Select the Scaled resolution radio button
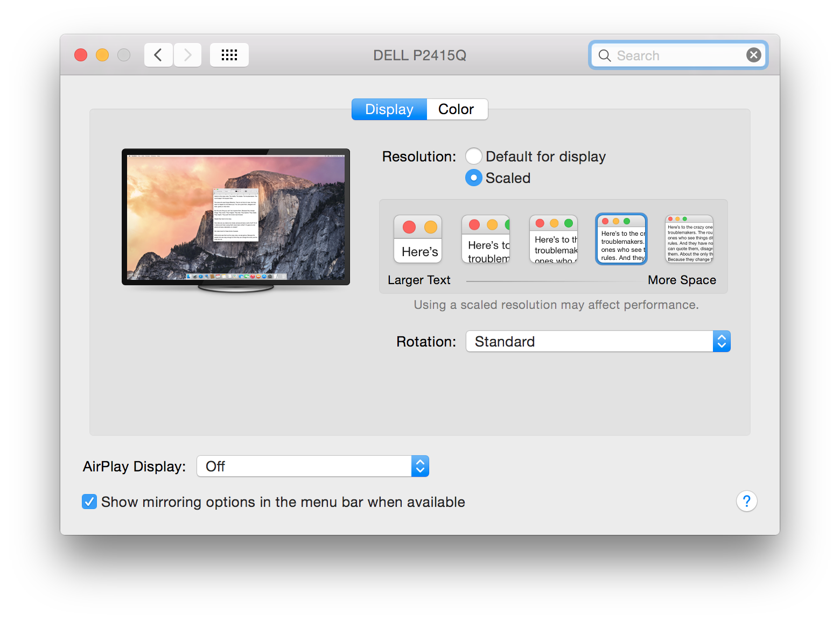 tap(474, 178)
